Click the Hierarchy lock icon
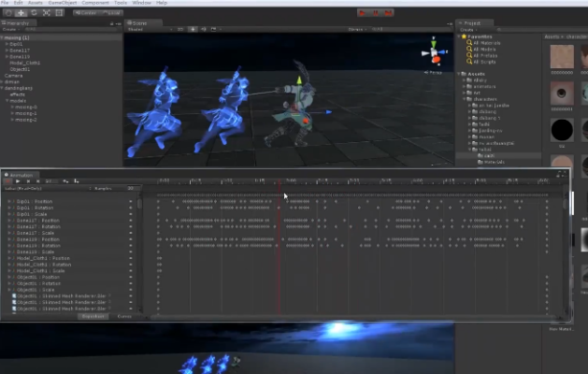The height and width of the screenshot is (374, 588). 112,23
